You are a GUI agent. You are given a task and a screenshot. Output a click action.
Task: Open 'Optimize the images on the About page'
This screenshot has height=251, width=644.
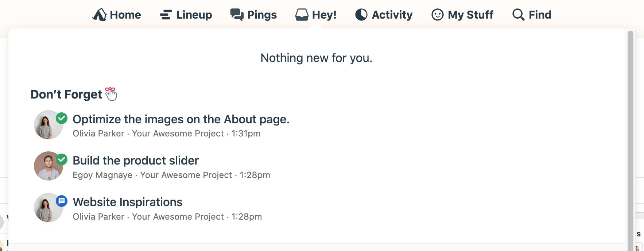coord(181,119)
